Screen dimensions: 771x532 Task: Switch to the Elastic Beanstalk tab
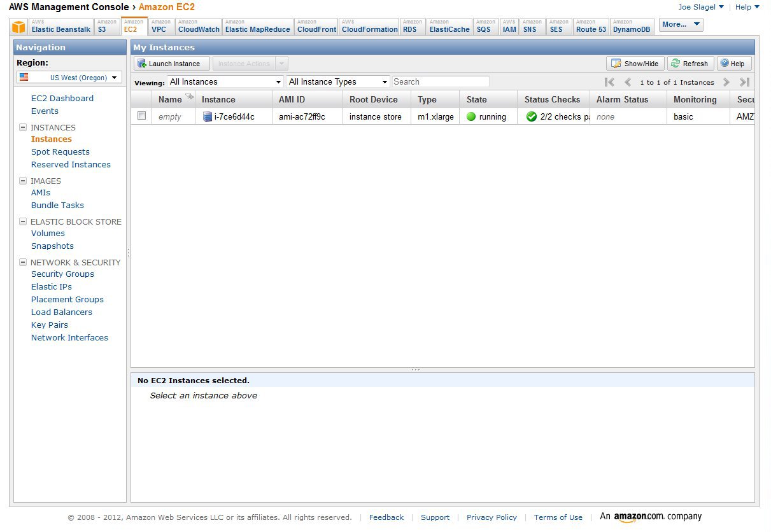pyautogui.click(x=60, y=27)
